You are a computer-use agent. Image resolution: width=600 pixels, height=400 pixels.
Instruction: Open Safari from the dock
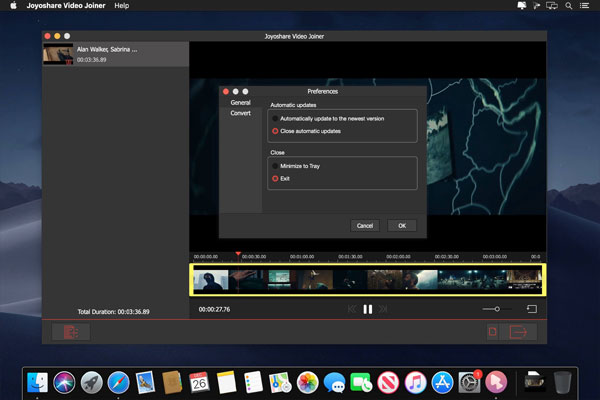pos(118,381)
